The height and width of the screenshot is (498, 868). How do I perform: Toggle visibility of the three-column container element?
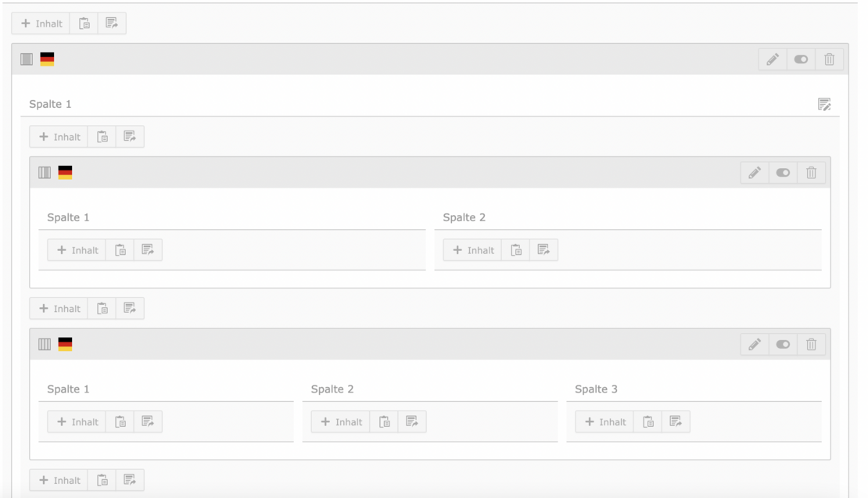click(783, 344)
